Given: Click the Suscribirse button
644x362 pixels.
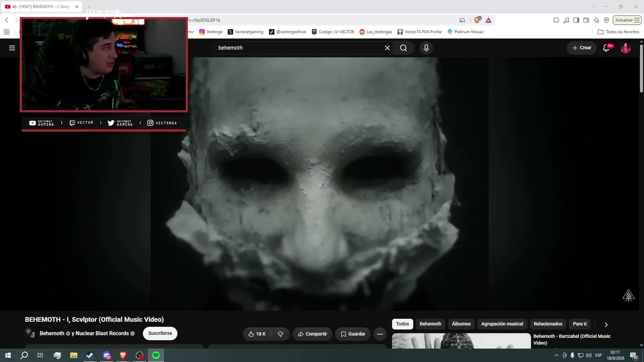Looking at the screenshot, I should (x=160, y=333).
